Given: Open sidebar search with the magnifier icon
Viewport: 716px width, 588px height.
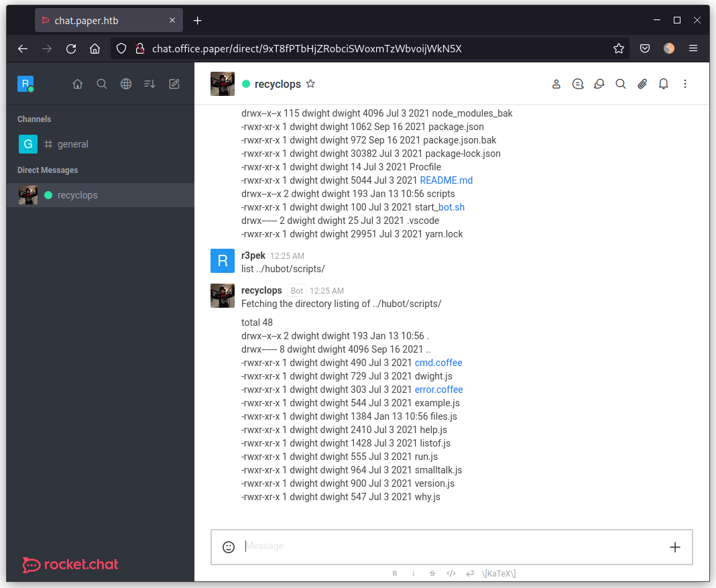Looking at the screenshot, I should point(101,84).
